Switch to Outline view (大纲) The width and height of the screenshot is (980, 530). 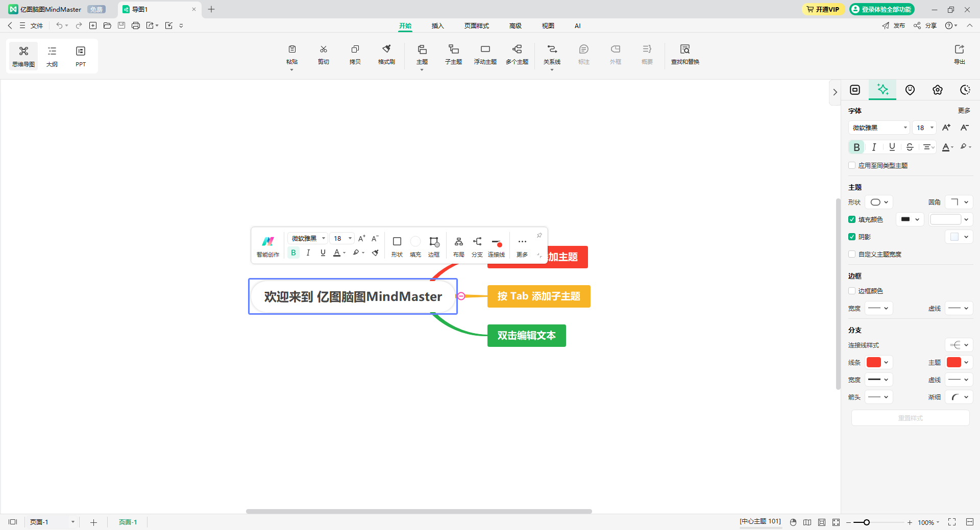52,56
